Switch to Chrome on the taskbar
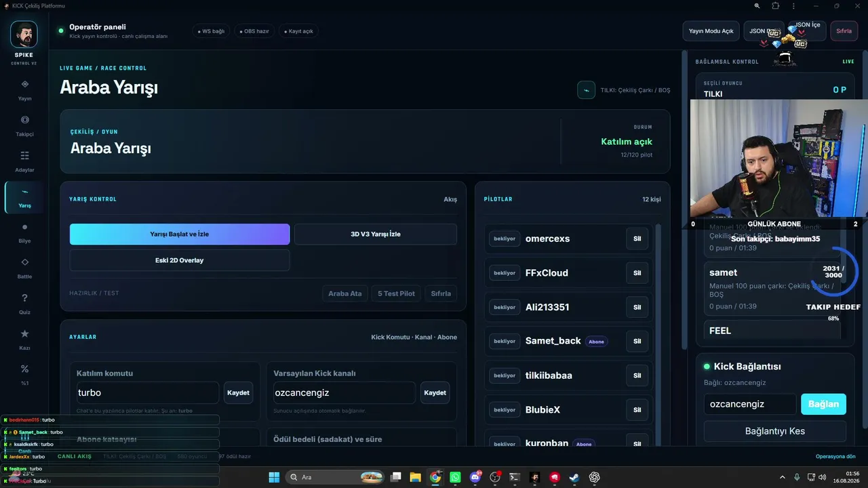This screenshot has width=868, height=488. pyautogui.click(x=435, y=477)
